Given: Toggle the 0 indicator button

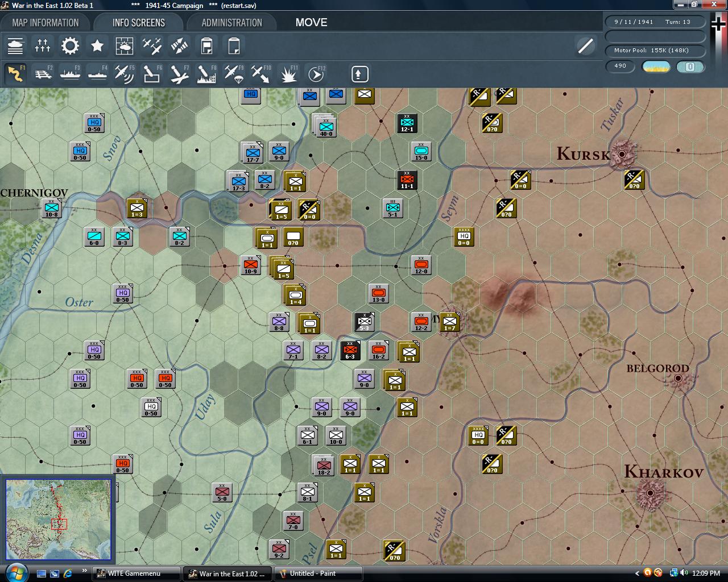Looking at the screenshot, I should (690, 66).
